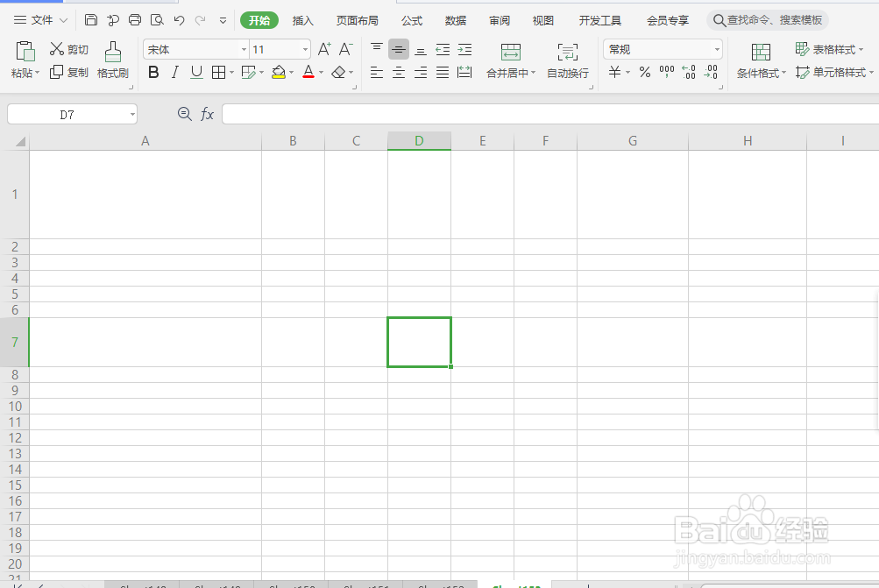Open Print Preview icon
Viewport: 879px width, 588px height.
pyautogui.click(x=157, y=20)
